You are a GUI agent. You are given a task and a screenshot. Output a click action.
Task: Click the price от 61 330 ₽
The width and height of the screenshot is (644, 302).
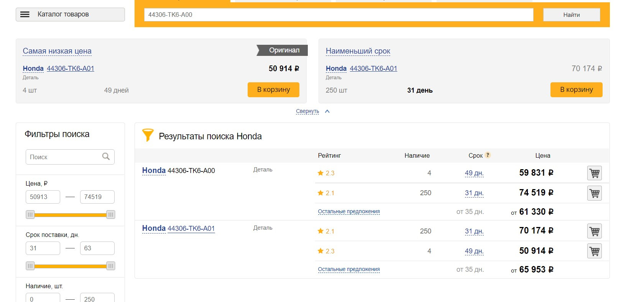pyautogui.click(x=532, y=212)
